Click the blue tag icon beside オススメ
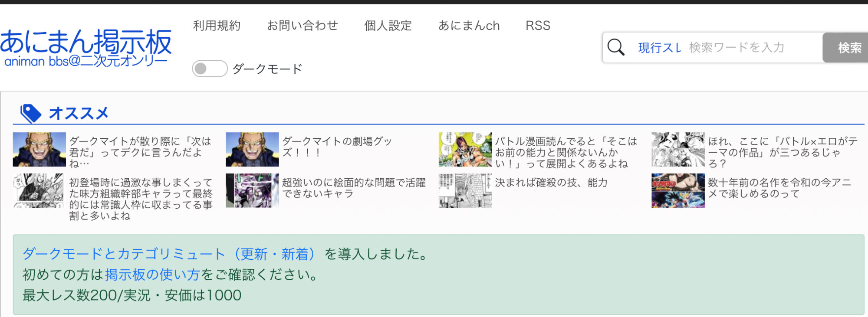Screen dimensions: 868x317 click(30, 114)
